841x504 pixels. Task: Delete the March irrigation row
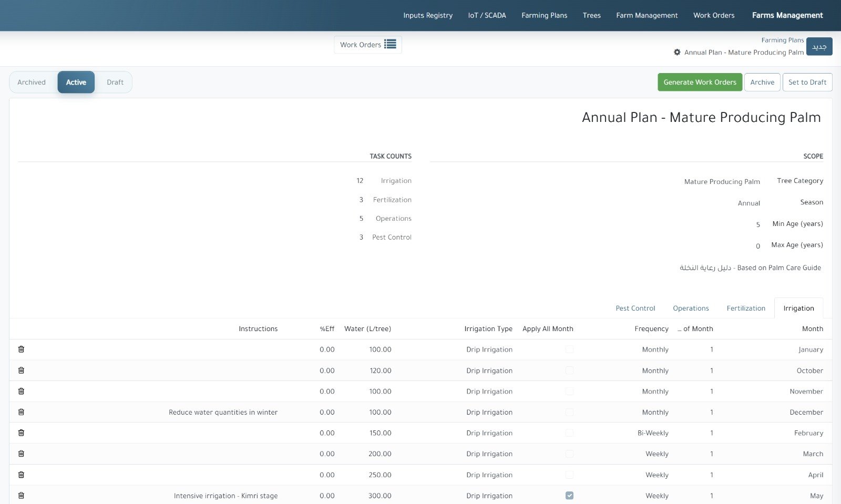click(x=21, y=454)
